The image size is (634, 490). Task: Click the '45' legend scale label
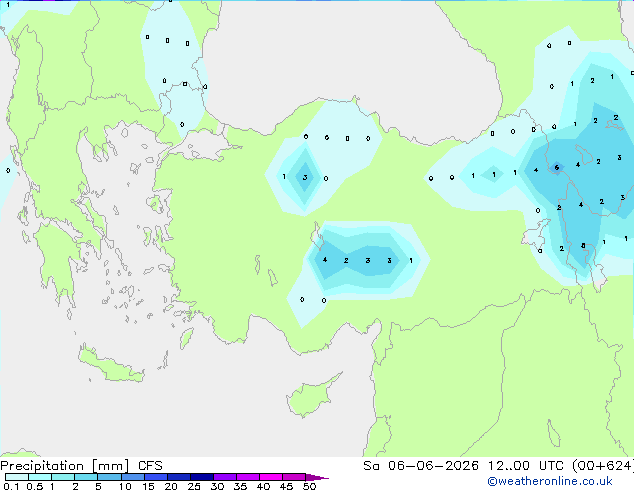point(286,486)
